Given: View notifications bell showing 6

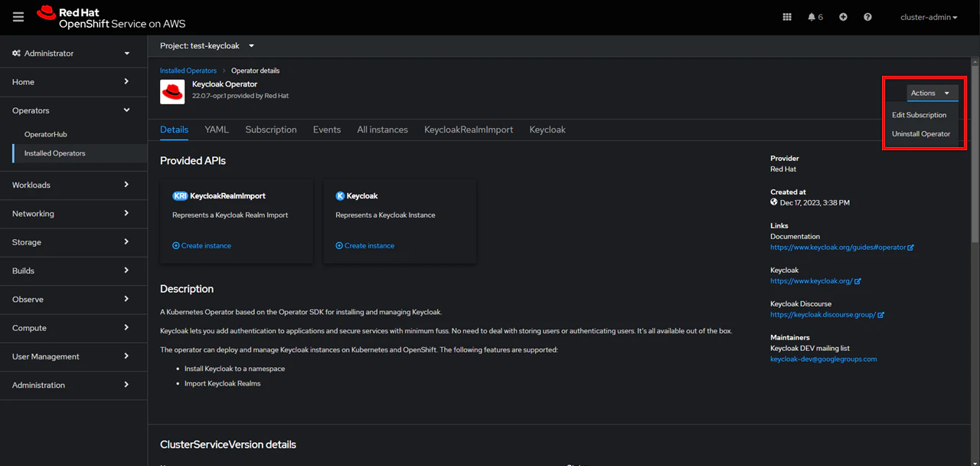Looking at the screenshot, I should 815,17.
